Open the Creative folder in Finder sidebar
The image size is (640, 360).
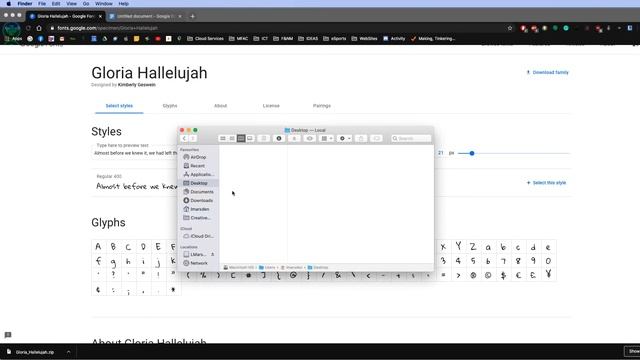(198, 218)
